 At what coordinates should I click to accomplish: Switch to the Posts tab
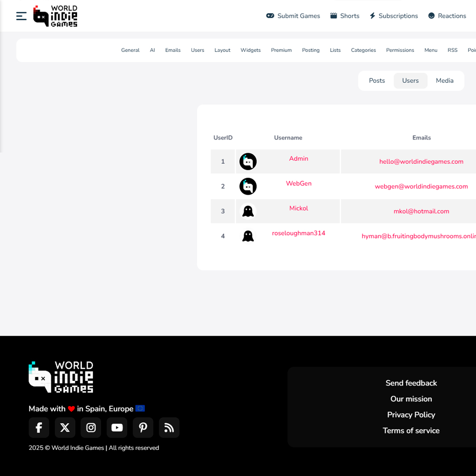pyautogui.click(x=377, y=81)
